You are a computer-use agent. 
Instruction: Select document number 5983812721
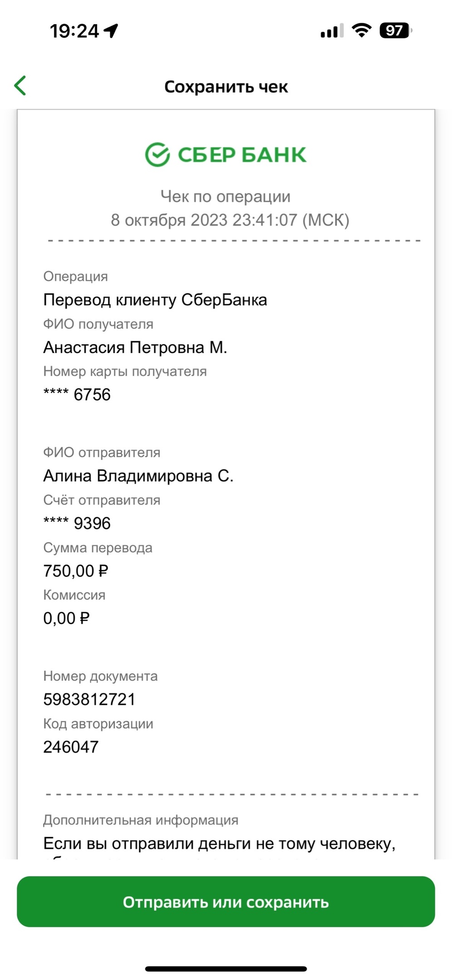(x=89, y=700)
